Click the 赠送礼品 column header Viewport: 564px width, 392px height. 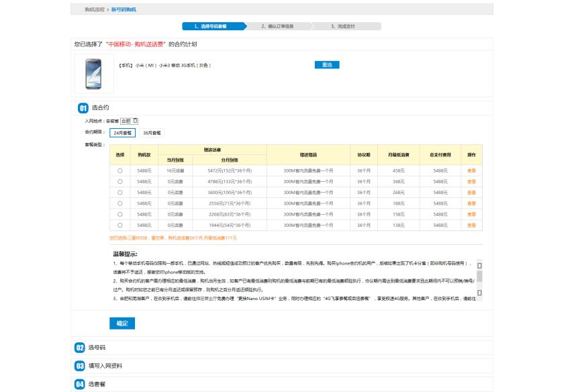(x=308, y=154)
